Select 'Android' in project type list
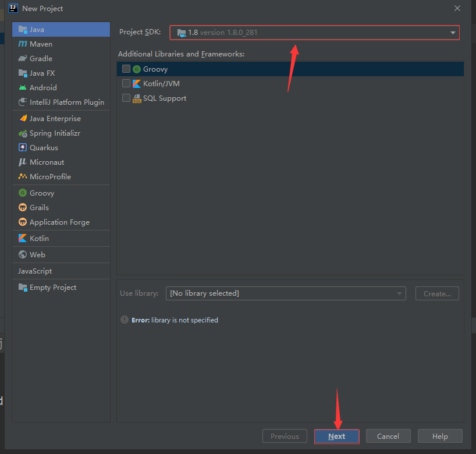Viewport: 476px width, 454px height. click(x=61, y=88)
